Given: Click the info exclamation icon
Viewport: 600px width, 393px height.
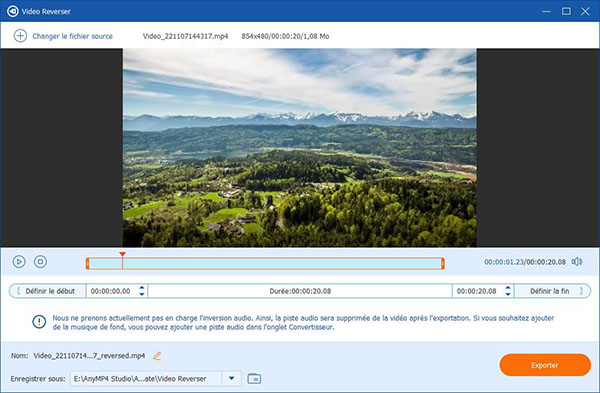Looking at the screenshot, I should pyautogui.click(x=39, y=322).
